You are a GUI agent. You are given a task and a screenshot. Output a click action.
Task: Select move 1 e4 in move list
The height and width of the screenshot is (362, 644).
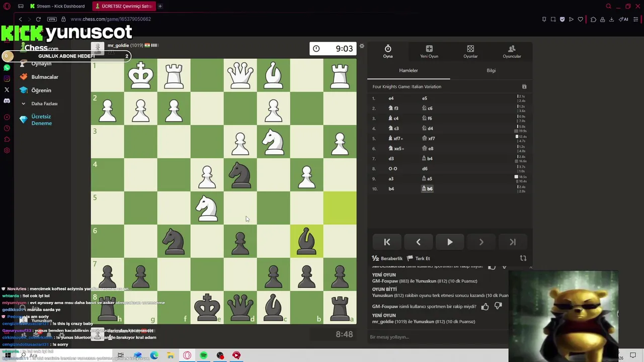tap(391, 98)
